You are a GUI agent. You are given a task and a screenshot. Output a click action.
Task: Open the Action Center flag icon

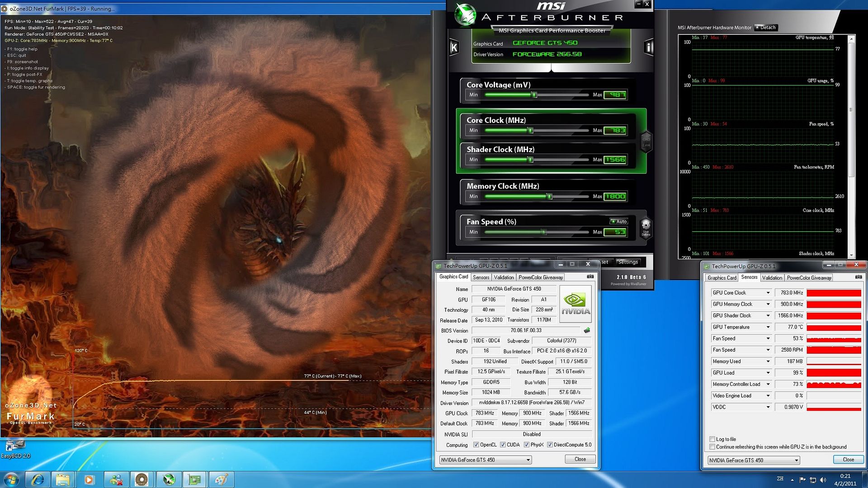coord(802,480)
